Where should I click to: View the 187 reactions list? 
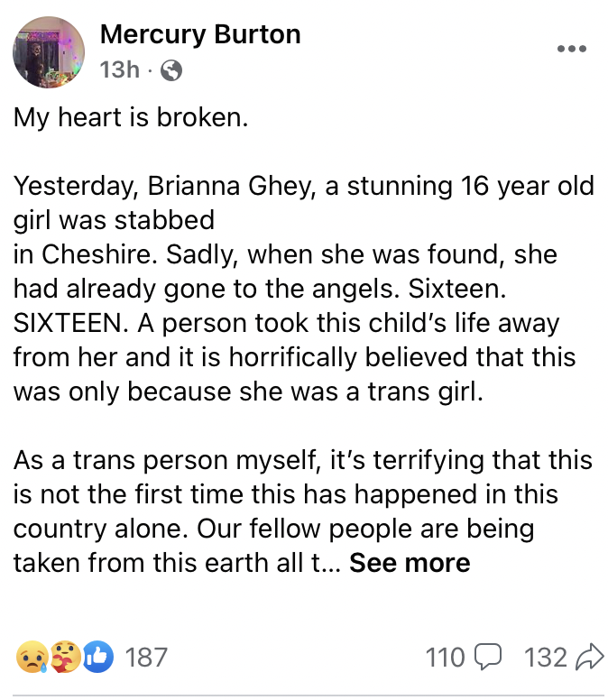[145, 657]
